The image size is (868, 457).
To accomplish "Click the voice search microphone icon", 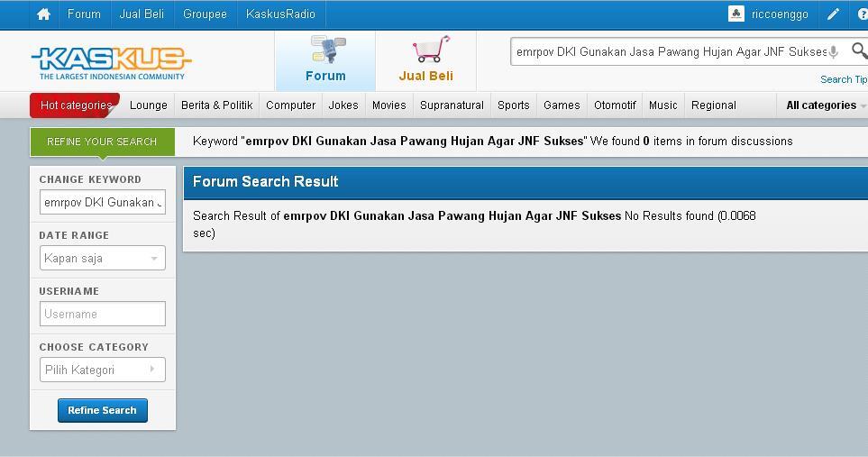I will [834, 52].
